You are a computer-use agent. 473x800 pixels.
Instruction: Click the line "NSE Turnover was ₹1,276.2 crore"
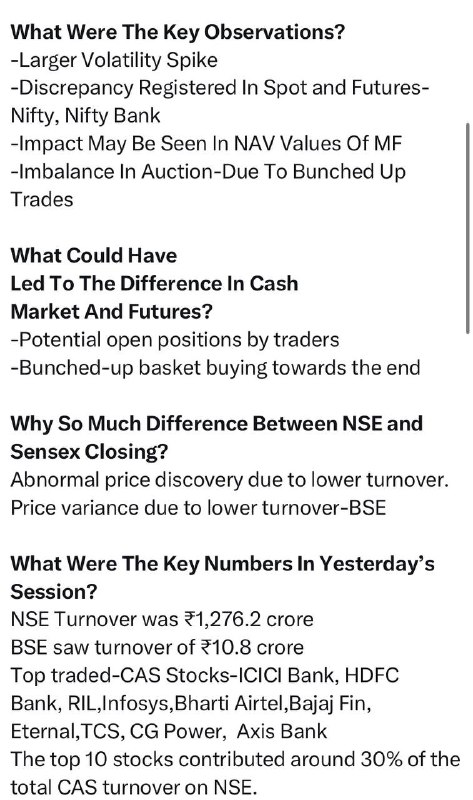click(x=162, y=619)
